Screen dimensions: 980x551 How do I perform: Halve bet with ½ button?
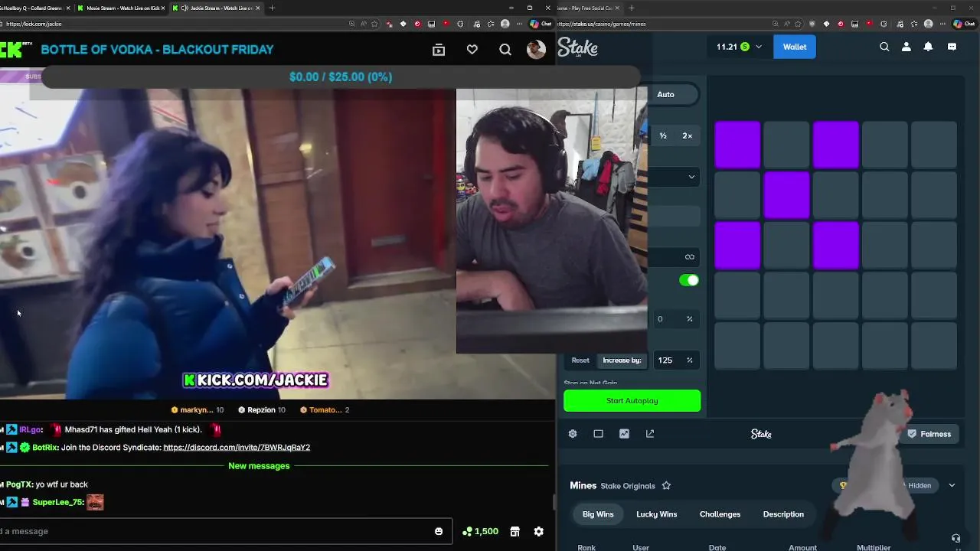point(663,136)
